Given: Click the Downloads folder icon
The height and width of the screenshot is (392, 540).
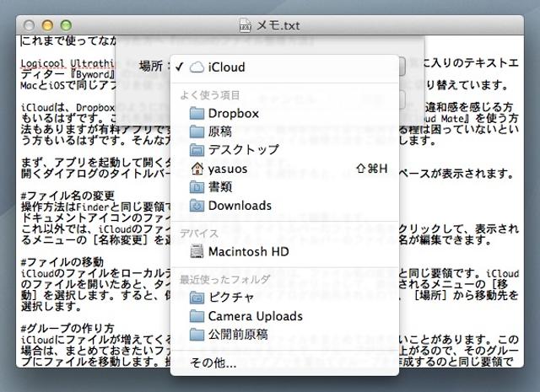Looking at the screenshot, I should pos(197,206).
